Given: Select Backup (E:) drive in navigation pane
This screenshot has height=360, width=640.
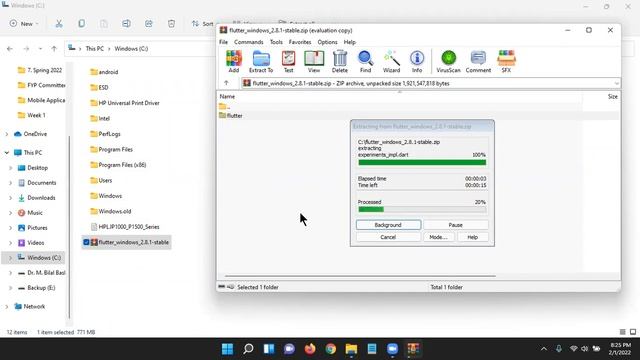Looking at the screenshot, I should tap(41, 288).
